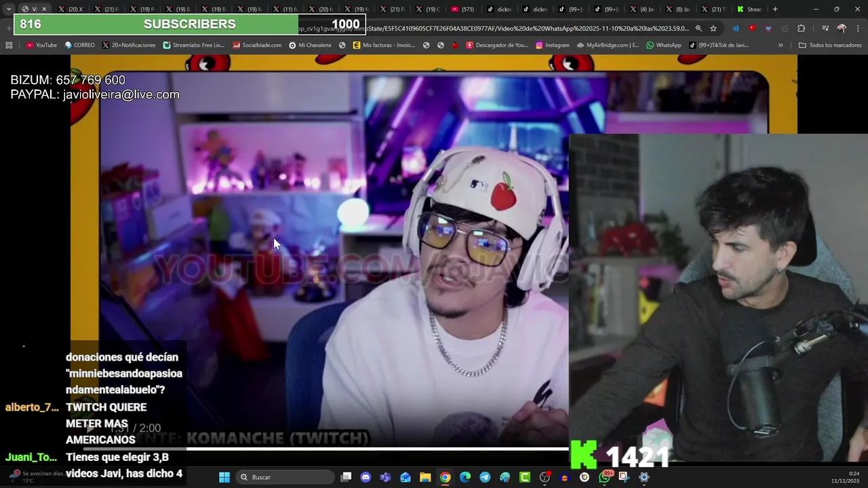The width and height of the screenshot is (868, 488).
Task: Open the page zoom icon in address bar
Action: pyautogui.click(x=698, y=28)
